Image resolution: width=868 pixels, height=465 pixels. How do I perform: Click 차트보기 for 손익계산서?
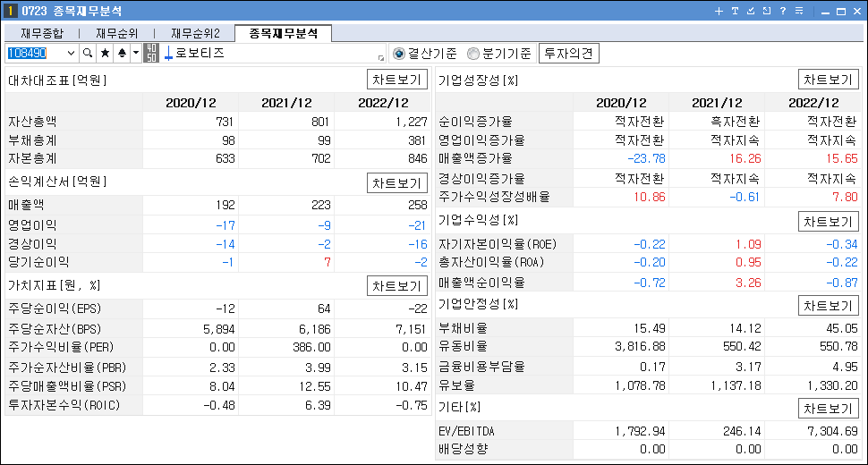click(397, 183)
